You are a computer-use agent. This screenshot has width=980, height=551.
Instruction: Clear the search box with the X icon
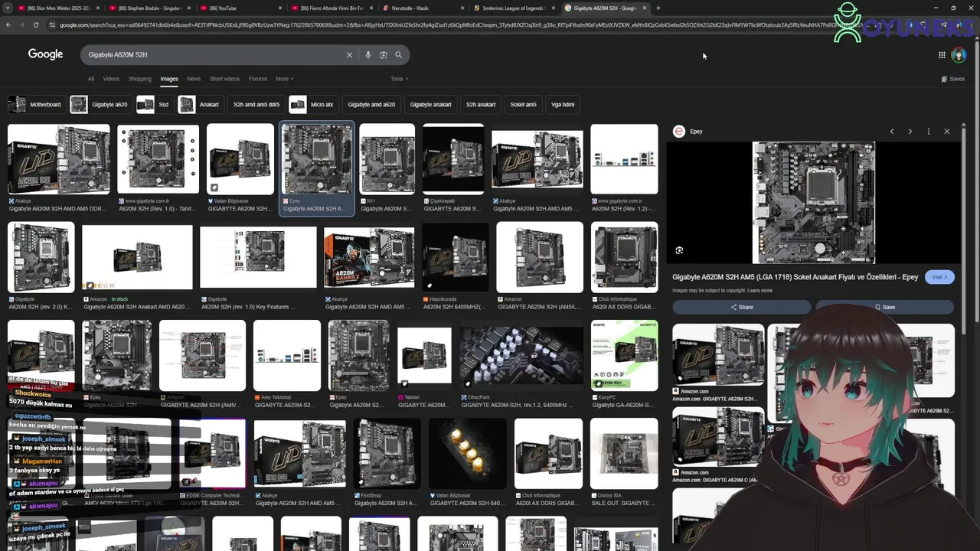click(349, 55)
